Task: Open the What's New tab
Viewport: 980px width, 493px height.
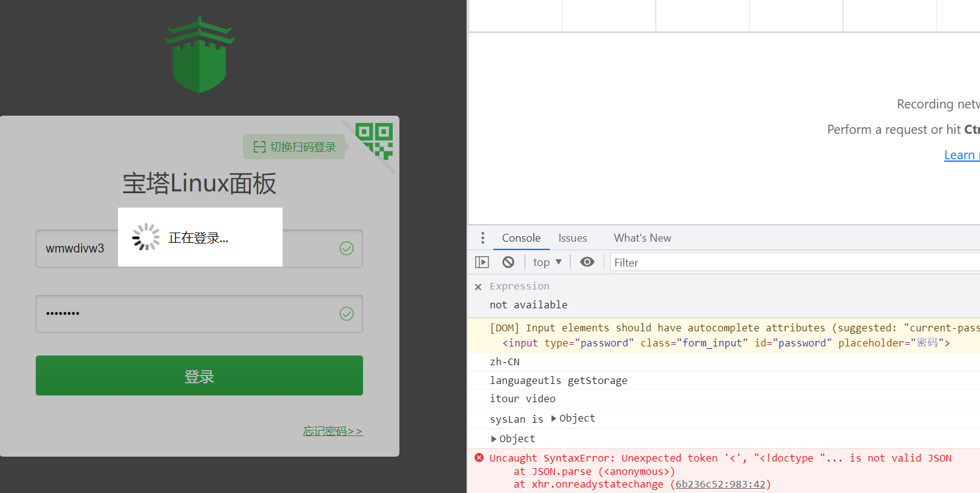Action: click(642, 238)
